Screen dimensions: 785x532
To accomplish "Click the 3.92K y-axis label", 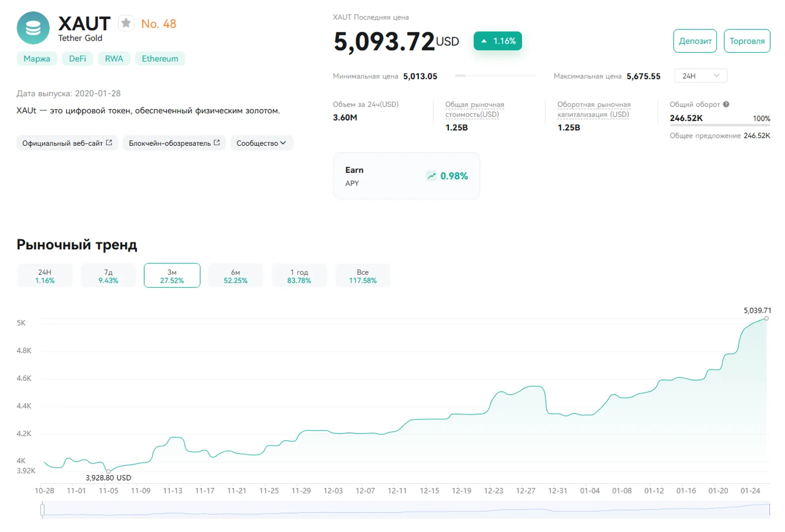I will [x=26, y=471].
